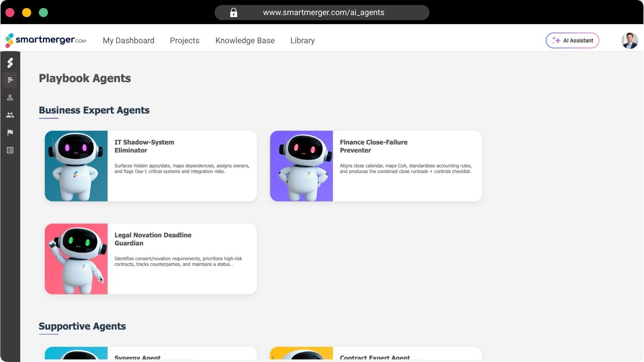Select Finance Close-Failure Preventer agent title
The width and height of the screenshot is (644, 362).
pyautogui.click(x=373, y=146)
